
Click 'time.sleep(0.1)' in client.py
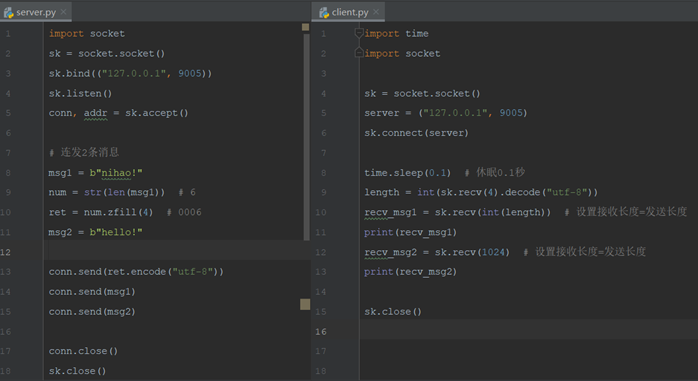pos(407,173)
